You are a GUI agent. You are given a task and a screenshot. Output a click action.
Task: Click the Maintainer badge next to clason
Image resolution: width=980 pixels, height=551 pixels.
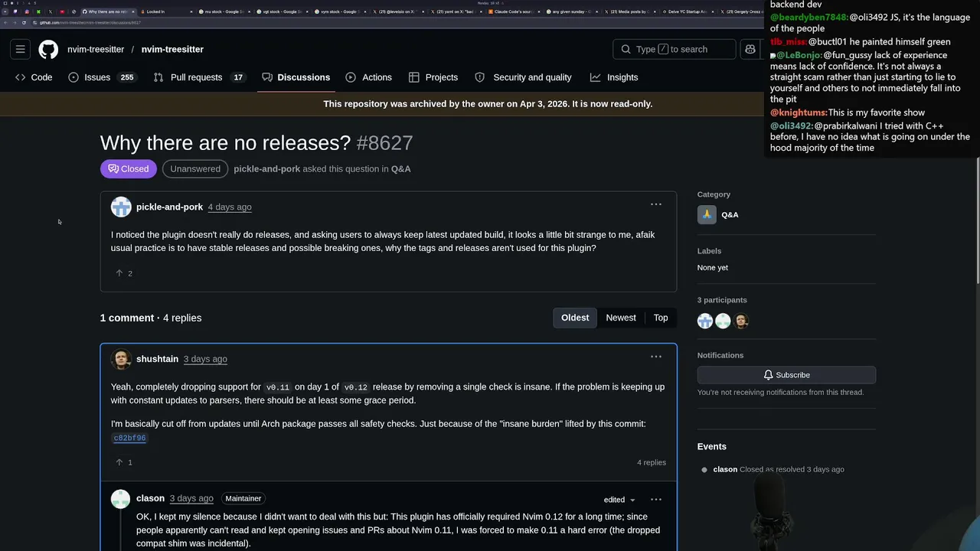coord(243,499)
